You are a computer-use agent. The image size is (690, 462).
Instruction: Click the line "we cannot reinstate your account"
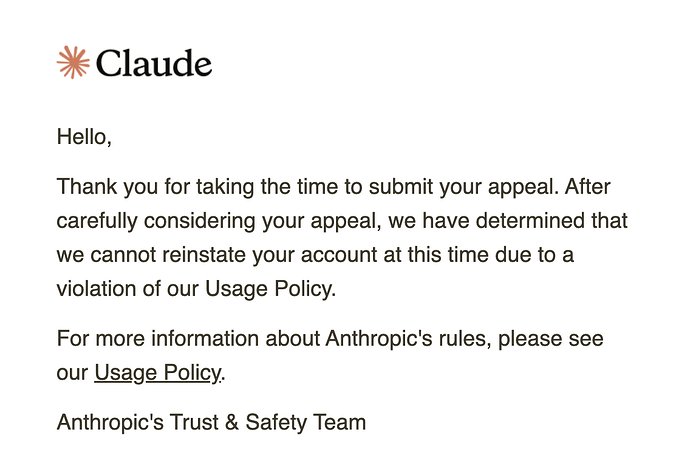click(315, 255)
